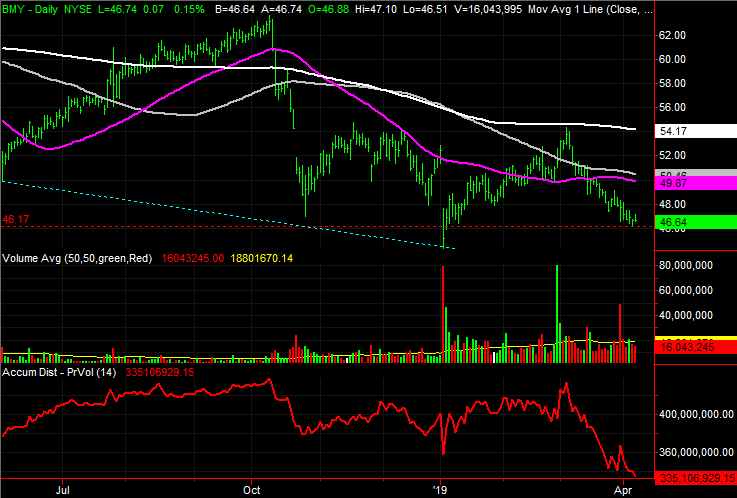Image resolution: width=737 pixels, height=498 pixels.
Task: Click the Volume Avg (50,50,green,Red) label
Action: coord(78,258)
